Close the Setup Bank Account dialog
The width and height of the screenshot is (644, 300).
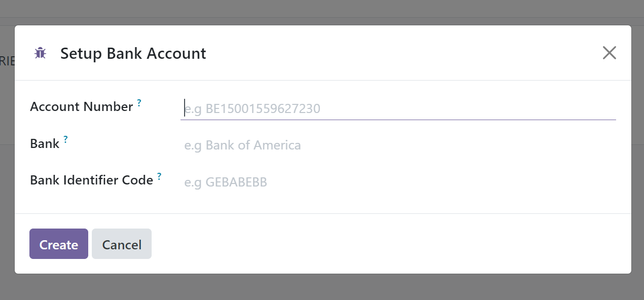click(609, 53)
